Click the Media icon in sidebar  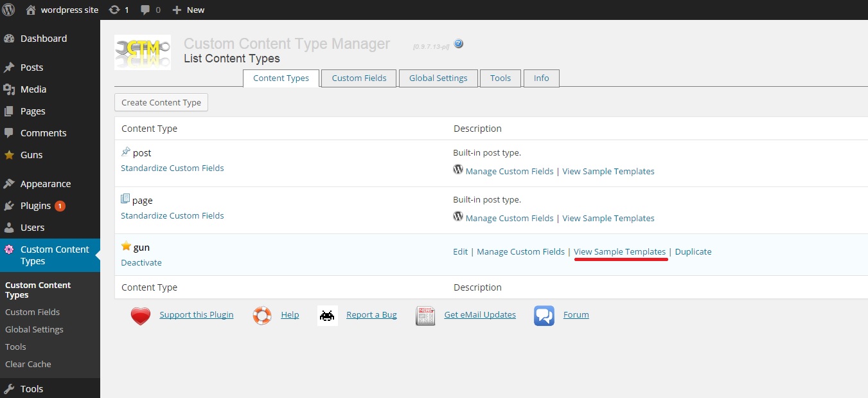[x=9, y=89]
